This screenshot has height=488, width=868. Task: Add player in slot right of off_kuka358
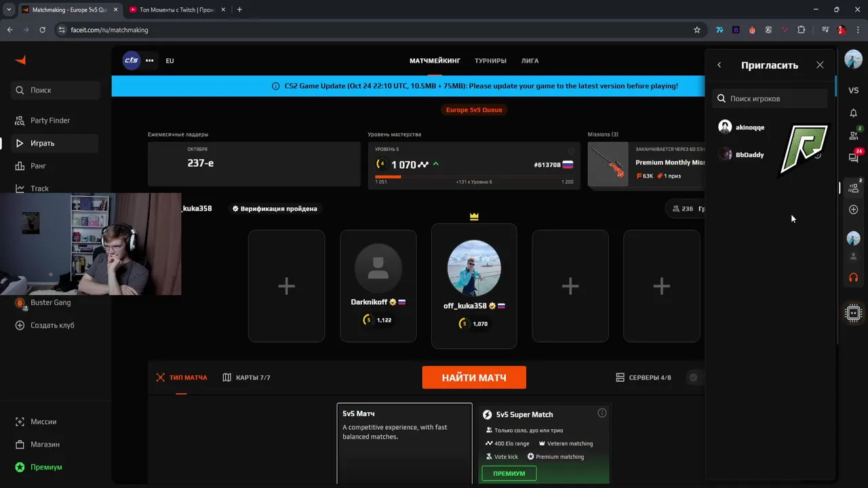pos(570,286)
